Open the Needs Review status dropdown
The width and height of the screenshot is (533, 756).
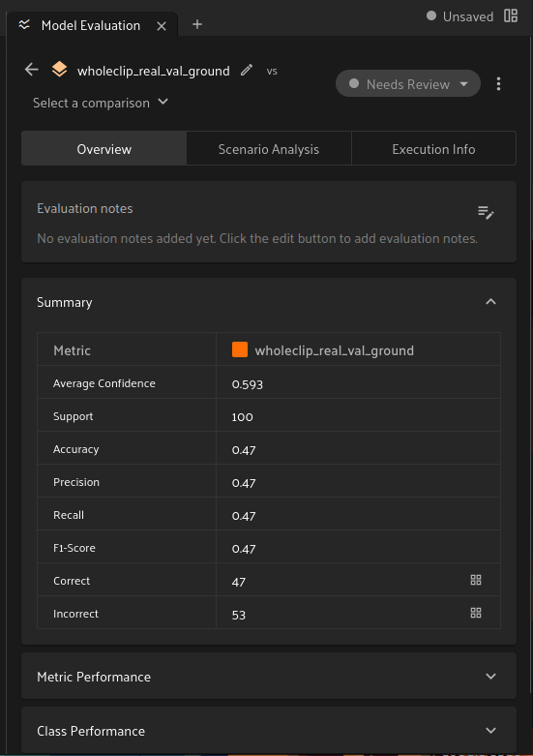coord(407,84)
